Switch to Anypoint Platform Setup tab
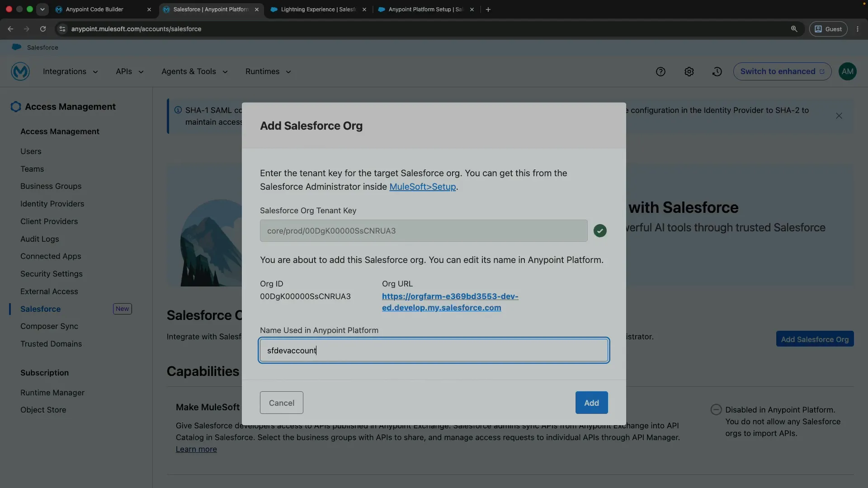Image resolution: width=868 pixels, height=488 pixels. 425,9
